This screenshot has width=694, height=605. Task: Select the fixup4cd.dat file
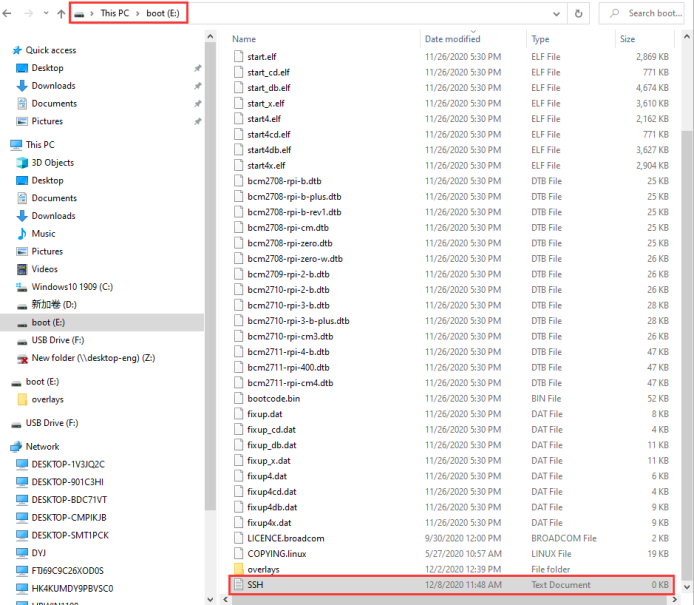click(272, 491)
